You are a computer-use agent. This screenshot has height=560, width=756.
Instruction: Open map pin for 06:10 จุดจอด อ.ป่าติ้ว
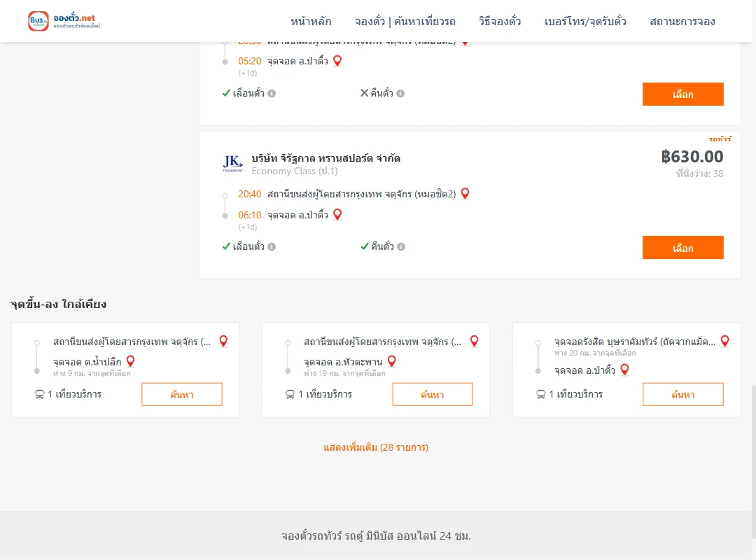(x=337, y=214)
